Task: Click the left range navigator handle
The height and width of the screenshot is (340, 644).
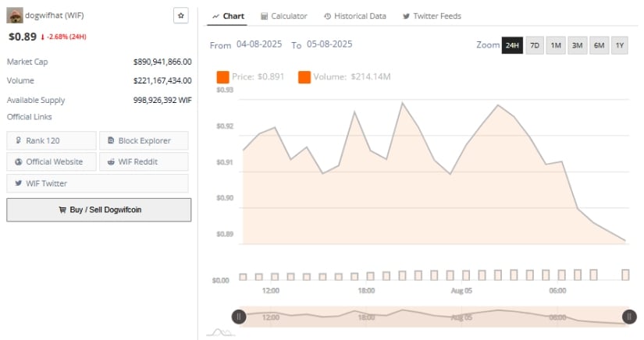Action: pyautogui.click(x=239, y=317)
